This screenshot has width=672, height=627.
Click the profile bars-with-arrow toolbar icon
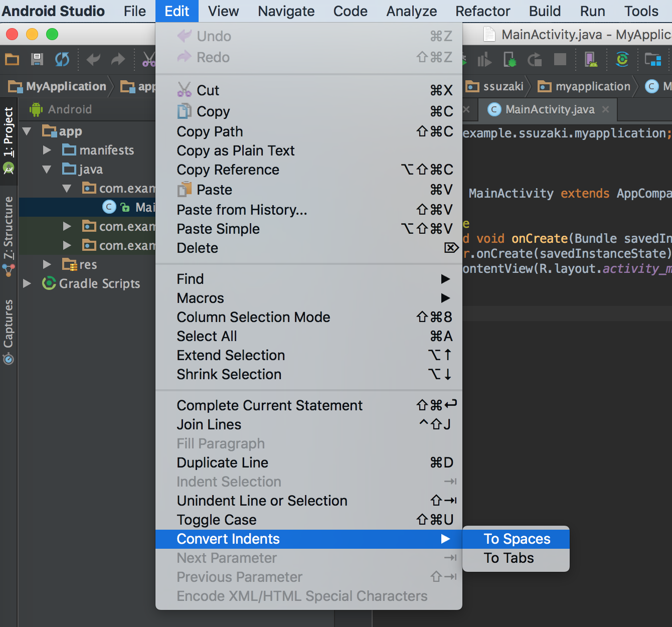pos(484,60)
